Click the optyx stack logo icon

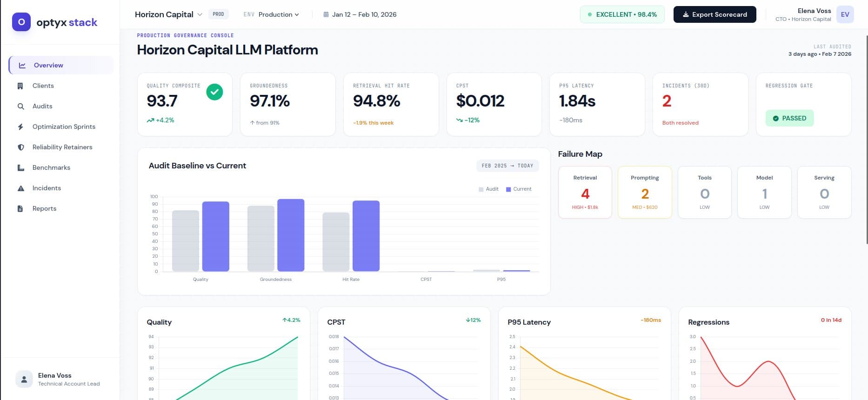point(21,22)
